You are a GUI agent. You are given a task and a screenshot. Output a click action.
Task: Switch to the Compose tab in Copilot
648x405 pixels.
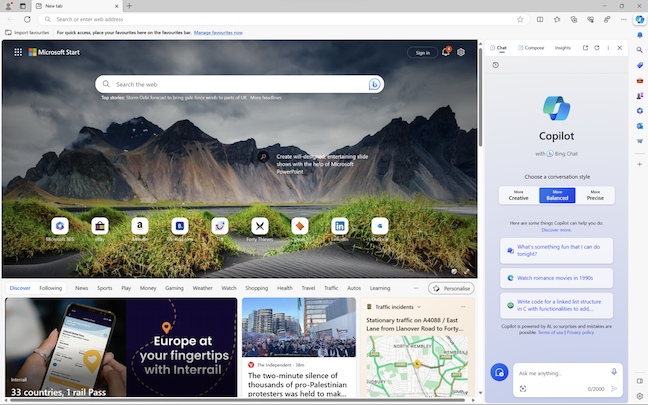click(x=531, y=48)
